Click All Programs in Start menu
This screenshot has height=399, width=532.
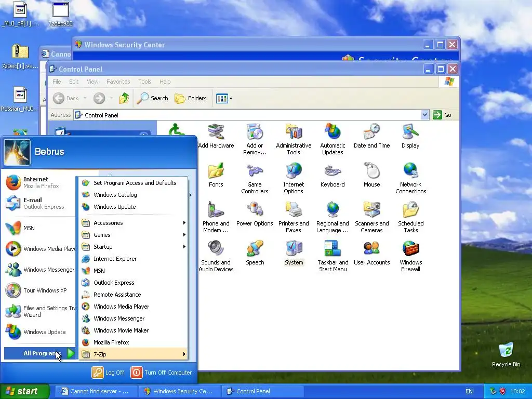(x=39, y=353)
